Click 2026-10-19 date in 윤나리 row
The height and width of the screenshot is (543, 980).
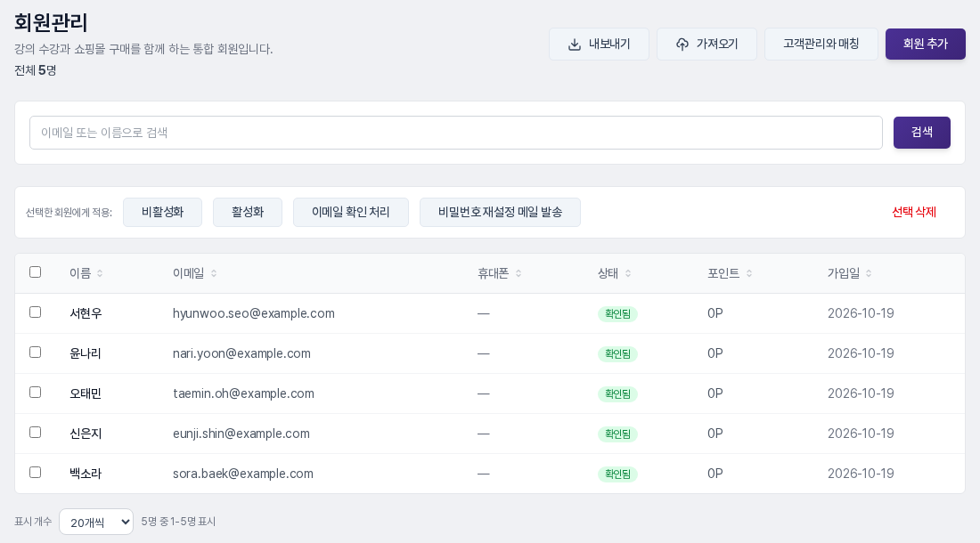click(861, 353)
